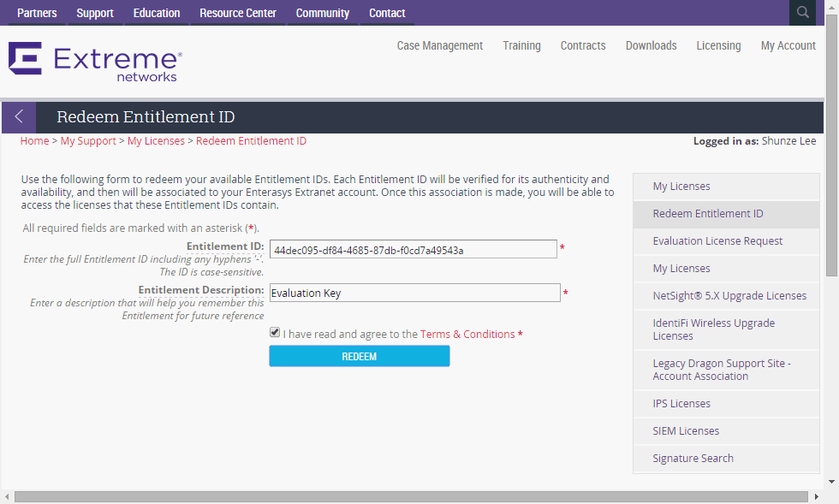Viewport: 839px width, 504px height.
Task: Click the horizontal scrollbar thumb
Action: tap(411, 497)
